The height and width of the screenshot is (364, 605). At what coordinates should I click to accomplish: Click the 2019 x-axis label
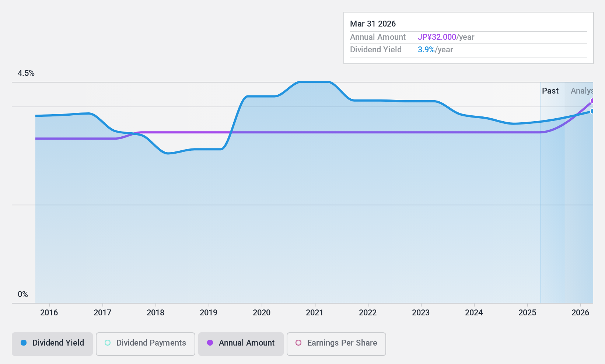[x=209, y=313]
